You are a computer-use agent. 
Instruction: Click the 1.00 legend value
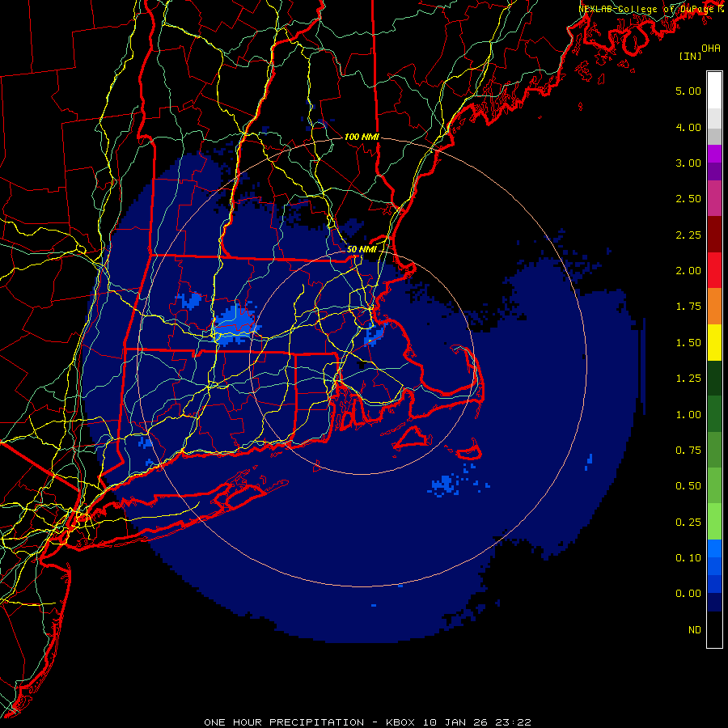[688, 415]
